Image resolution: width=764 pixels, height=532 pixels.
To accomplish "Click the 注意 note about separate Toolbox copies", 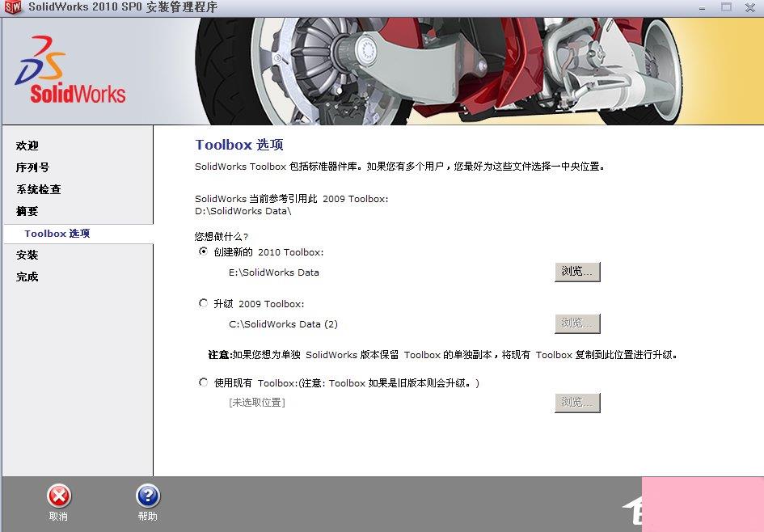I will pyautogui.click(x=443, y=355).
